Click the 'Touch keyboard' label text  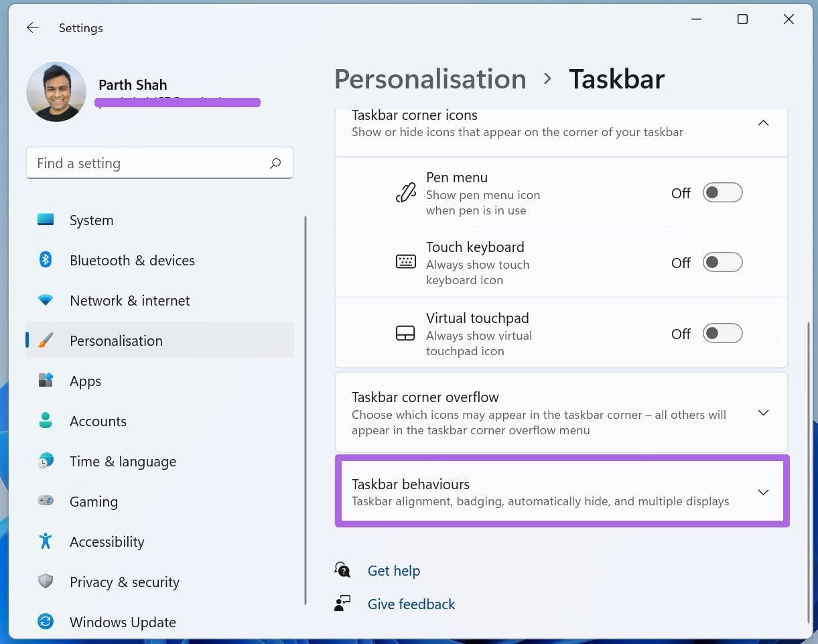click(x=475, y=247)
